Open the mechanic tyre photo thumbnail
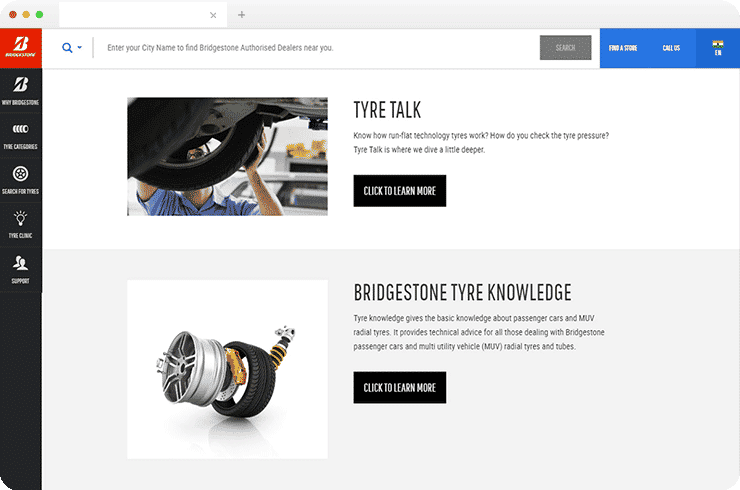 [x=227, y=157]
